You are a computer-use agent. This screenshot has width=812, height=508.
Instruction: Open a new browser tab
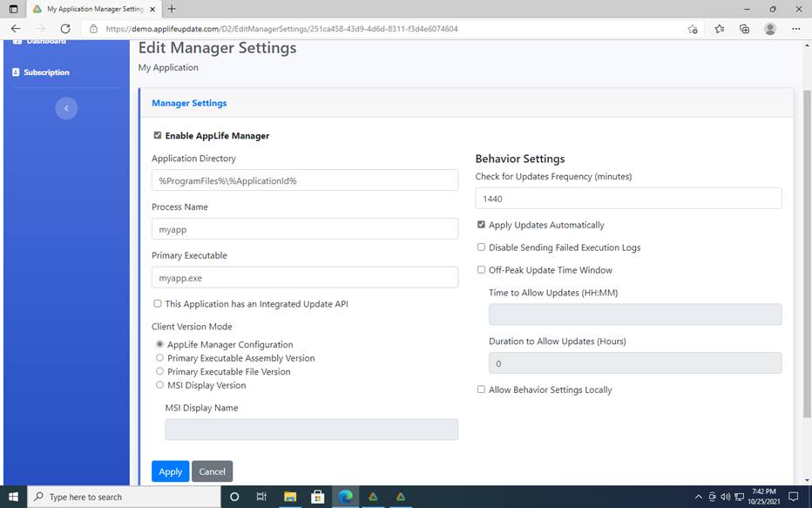(172, 9)
